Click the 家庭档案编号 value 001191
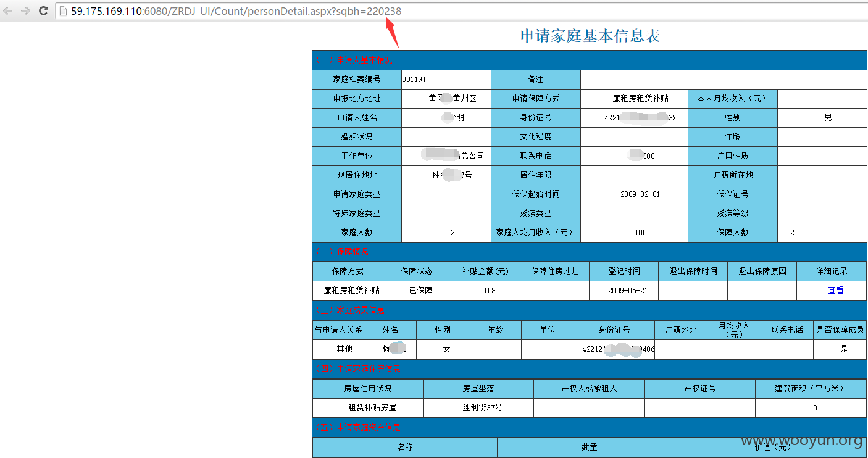 point(414,80)
